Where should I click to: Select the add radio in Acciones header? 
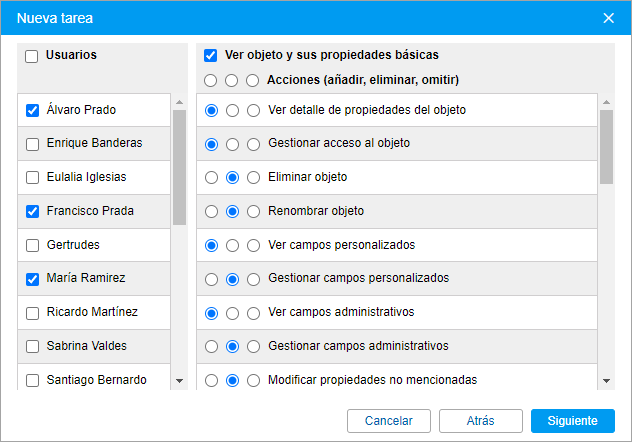point(210,81)
